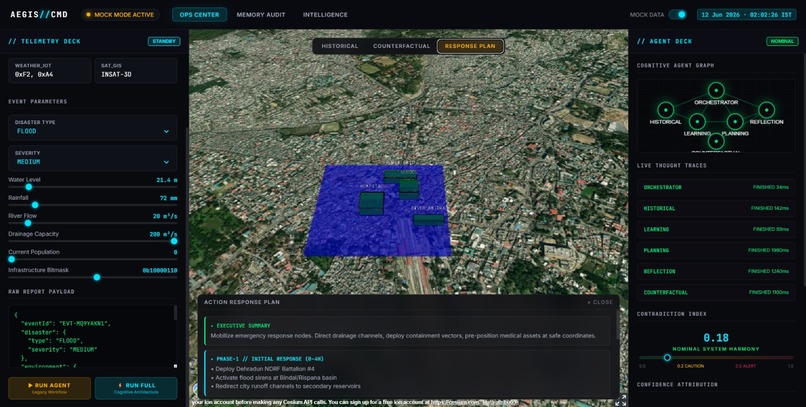
Task: Click the Mock Mode Active badge
Action: pos(120,14)
